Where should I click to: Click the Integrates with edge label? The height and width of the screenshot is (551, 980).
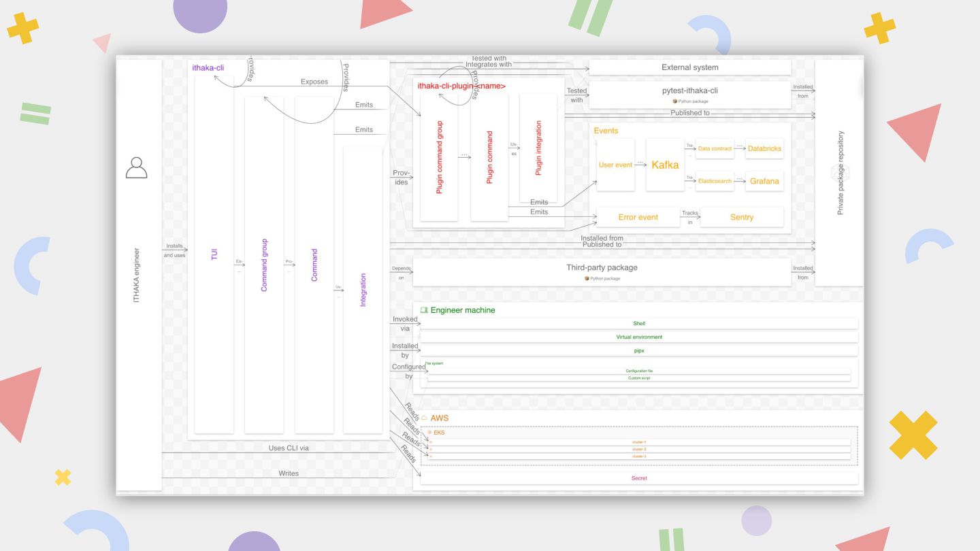[489, 65]
